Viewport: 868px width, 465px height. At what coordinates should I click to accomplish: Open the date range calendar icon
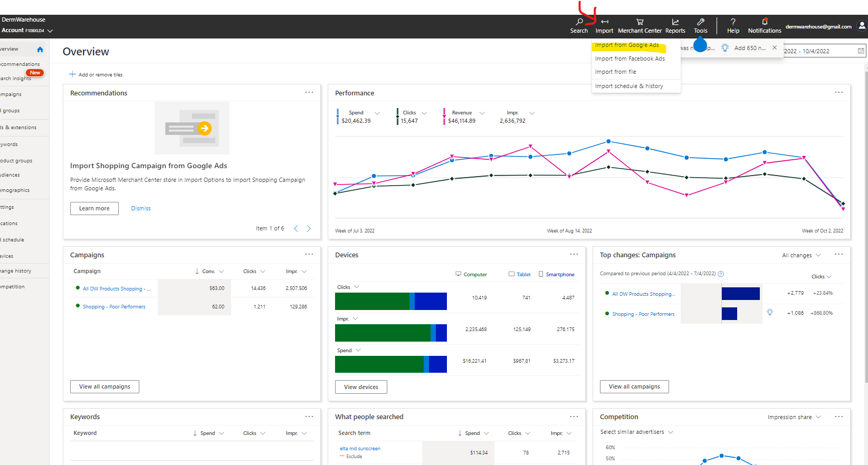point(861,51)
